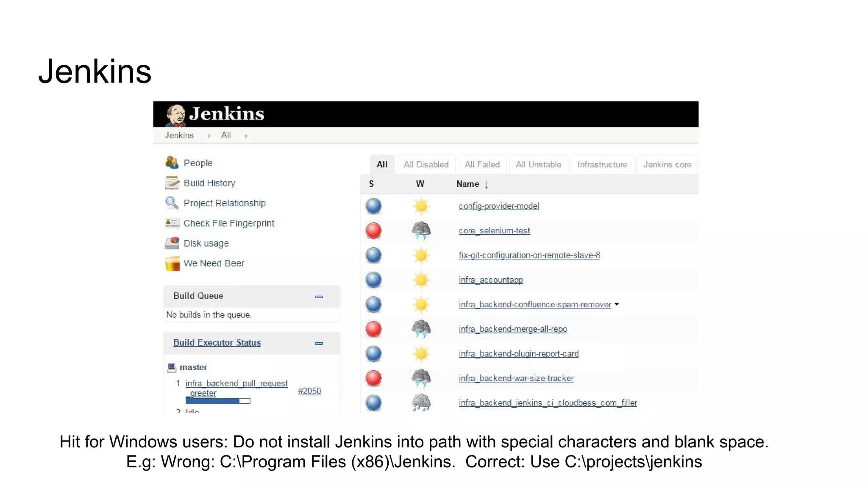Click blue status ball for config-provider-model
Viewport: 868px width, 488px height.
pos(373,206)
